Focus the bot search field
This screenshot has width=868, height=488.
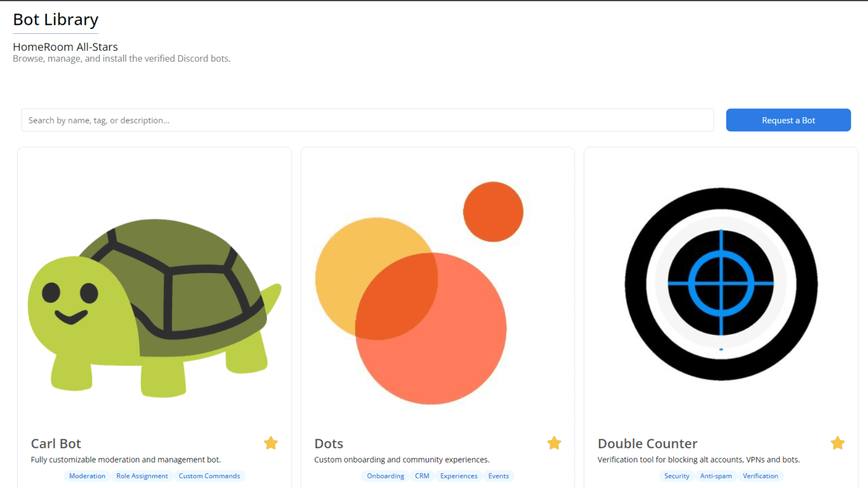point(368,120)
